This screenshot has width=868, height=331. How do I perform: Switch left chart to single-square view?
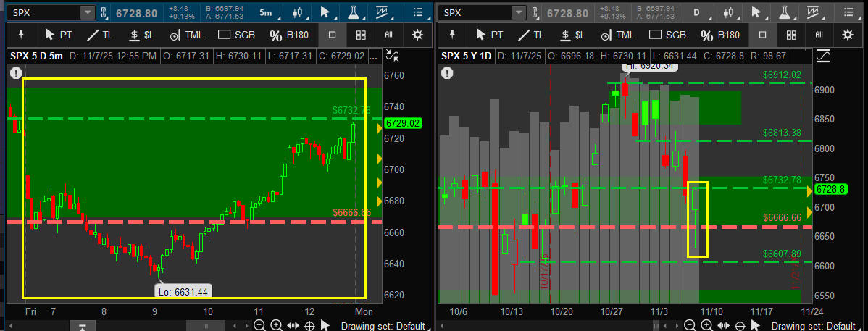(x=332, y=35)
